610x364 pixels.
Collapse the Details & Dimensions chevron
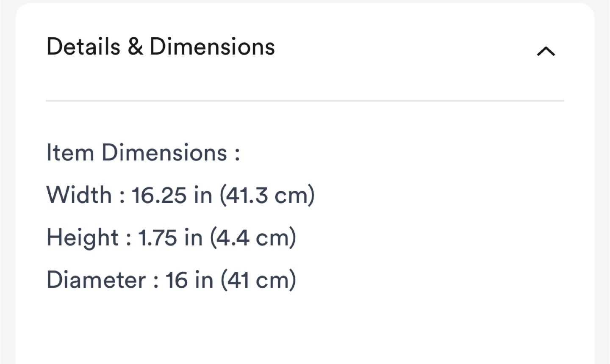(546, 51)
